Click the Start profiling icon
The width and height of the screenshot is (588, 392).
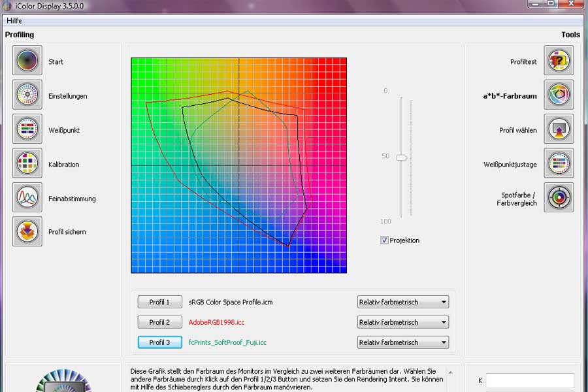pyautogui.click(x=27, y=60)
